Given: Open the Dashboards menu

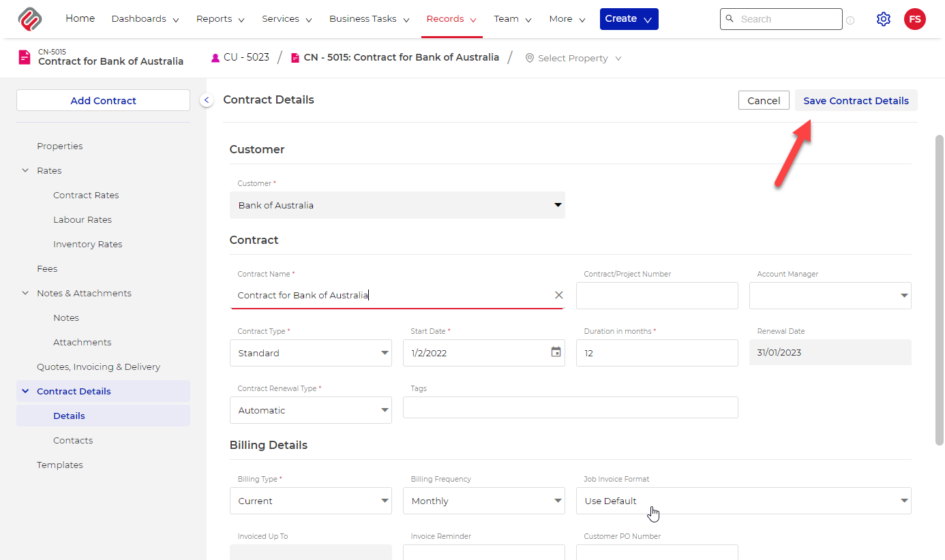Looking at the screenshot, I should click(x=145, y=19).
